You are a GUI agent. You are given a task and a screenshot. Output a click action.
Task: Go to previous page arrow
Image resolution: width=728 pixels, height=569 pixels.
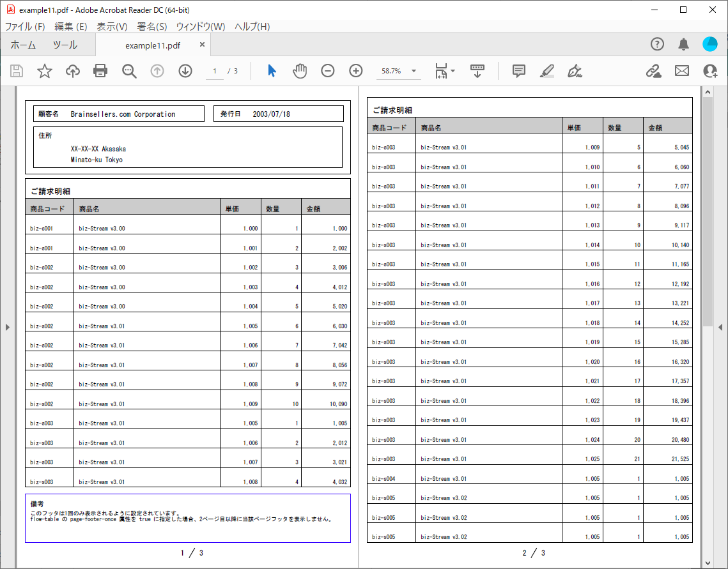(157, 71)
